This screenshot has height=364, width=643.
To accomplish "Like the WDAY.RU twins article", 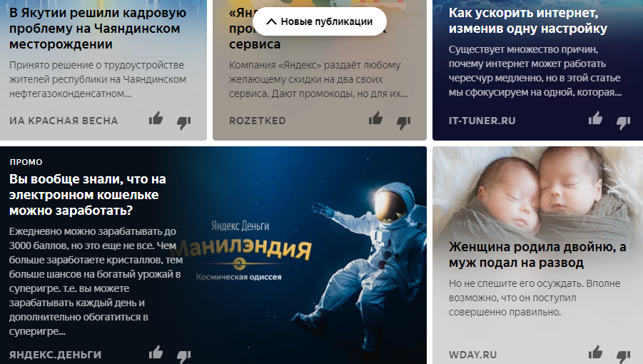I will click(595, 352).
